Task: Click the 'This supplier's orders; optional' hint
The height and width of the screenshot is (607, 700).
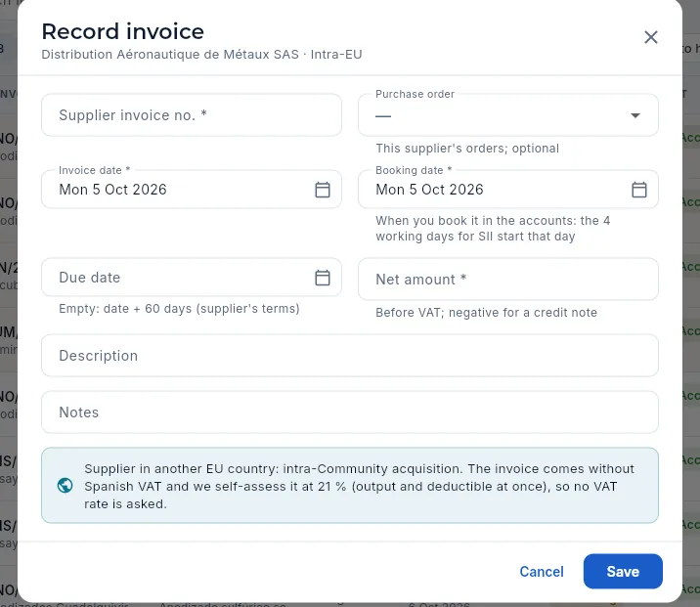Action: [x=467, y=149]
